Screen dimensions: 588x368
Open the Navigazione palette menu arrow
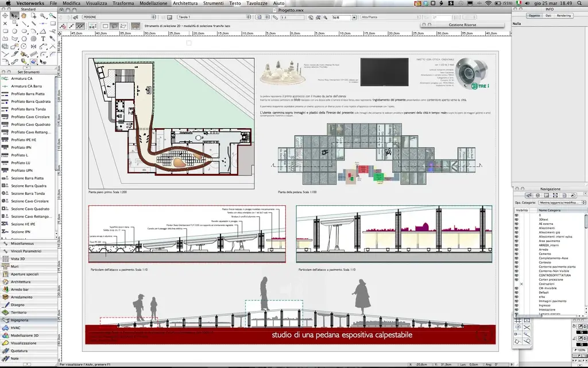pos(585,193)
